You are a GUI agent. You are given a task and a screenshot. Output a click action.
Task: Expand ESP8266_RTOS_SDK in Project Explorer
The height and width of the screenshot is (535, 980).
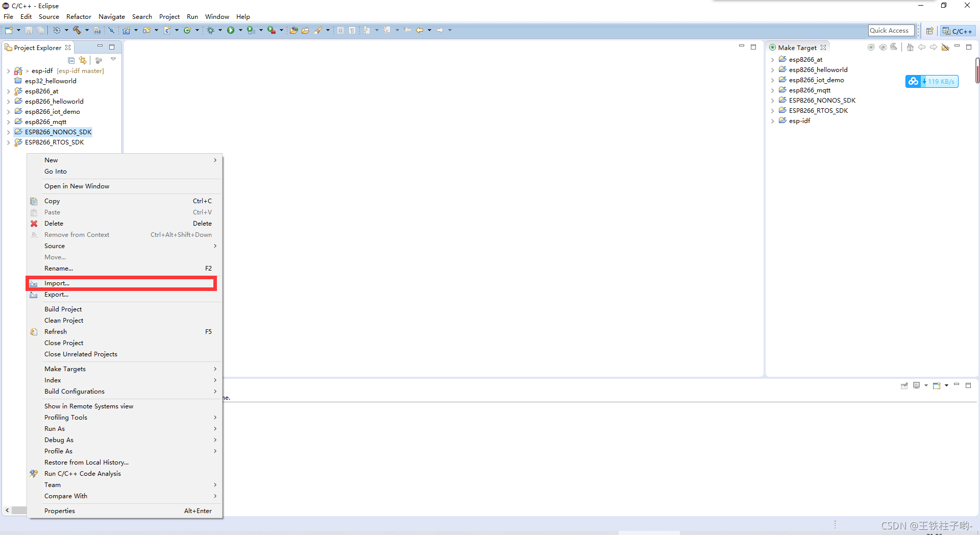point(8,142)
